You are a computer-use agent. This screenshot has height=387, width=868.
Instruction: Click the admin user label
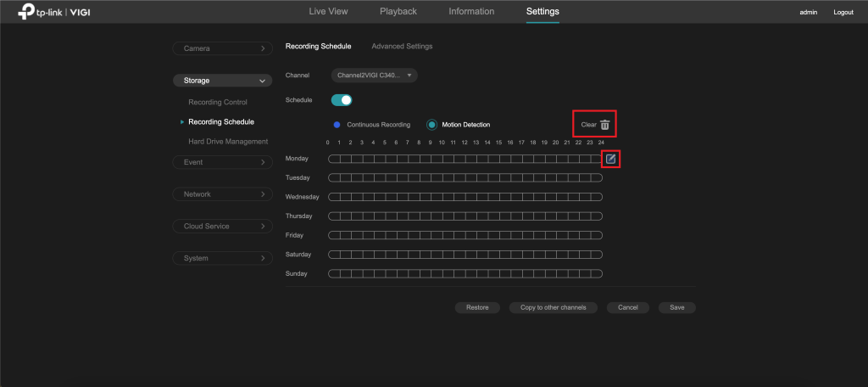[x=808, y=12]
